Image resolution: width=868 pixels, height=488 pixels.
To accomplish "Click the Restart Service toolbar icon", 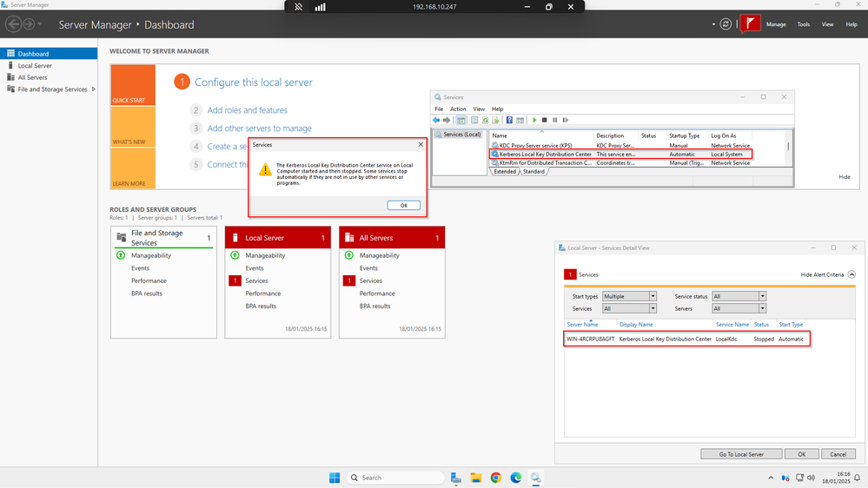I will coord(565,120).
